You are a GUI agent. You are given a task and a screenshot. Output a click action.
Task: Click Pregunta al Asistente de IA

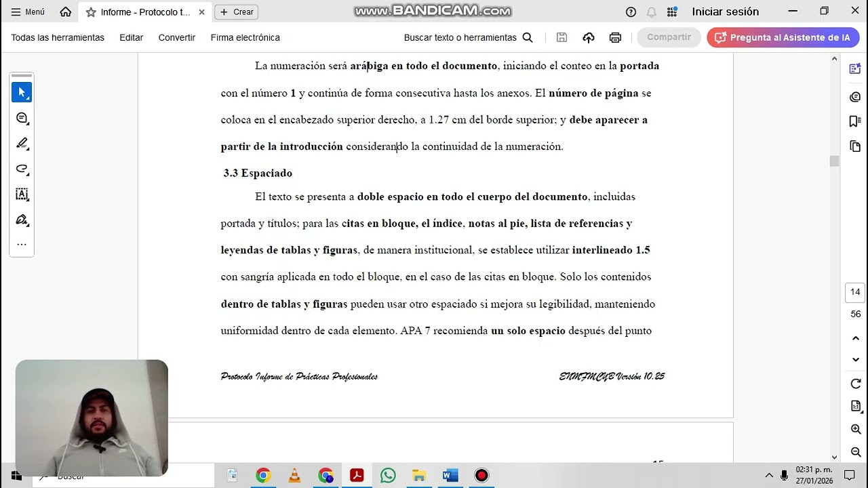[x=783, y=37]
